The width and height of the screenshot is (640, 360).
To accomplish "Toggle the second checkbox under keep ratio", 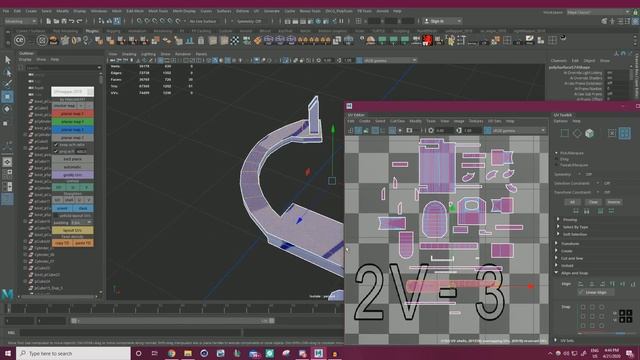I will [x=56, y=151].
